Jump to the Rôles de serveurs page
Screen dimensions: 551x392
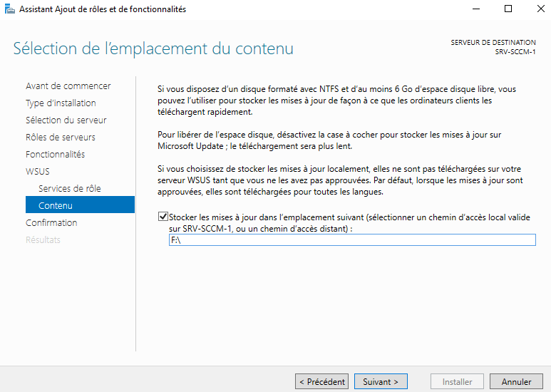pos(60,138)
